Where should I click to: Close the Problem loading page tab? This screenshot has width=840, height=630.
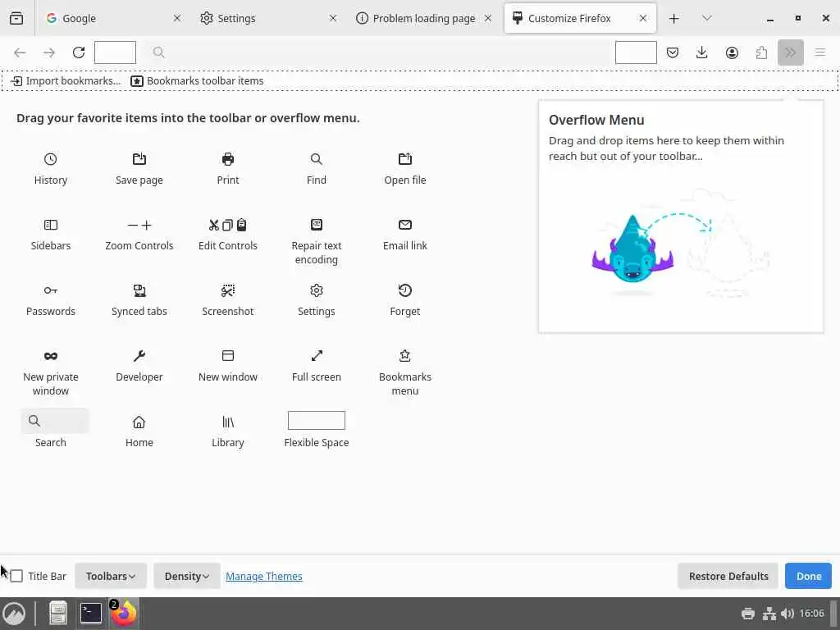(x=488, y=18)
